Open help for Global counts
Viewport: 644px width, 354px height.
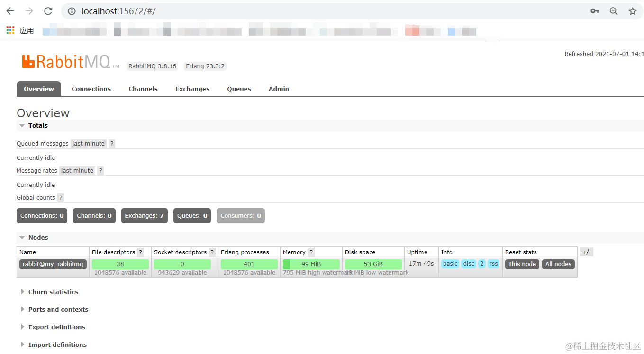point(61,197)
